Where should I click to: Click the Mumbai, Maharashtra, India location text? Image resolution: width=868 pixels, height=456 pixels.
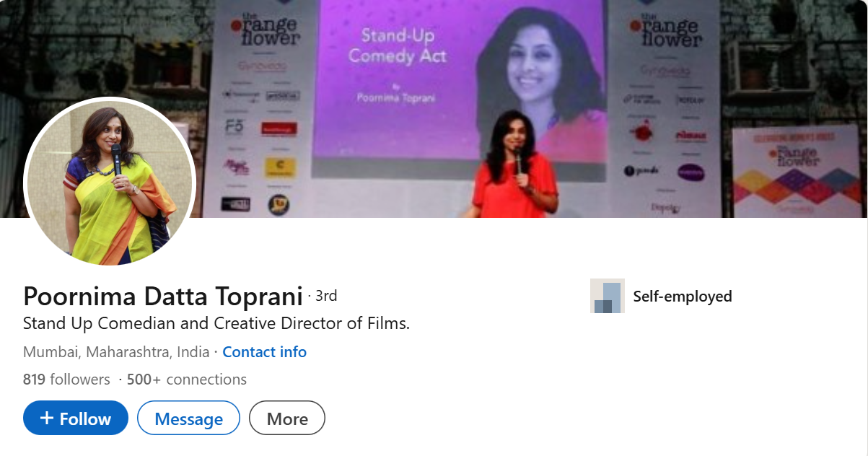pyautogui.click(x=116, y=352)
